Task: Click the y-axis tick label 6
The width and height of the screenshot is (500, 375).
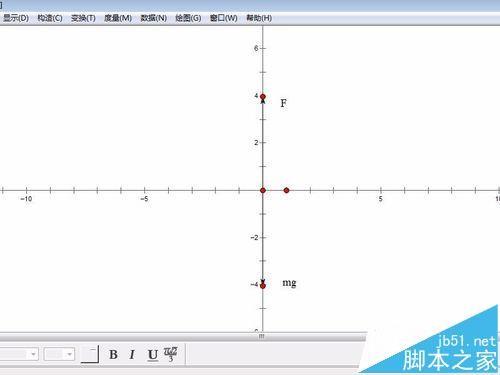Action: pyautogui.click(x=256, y=48)
